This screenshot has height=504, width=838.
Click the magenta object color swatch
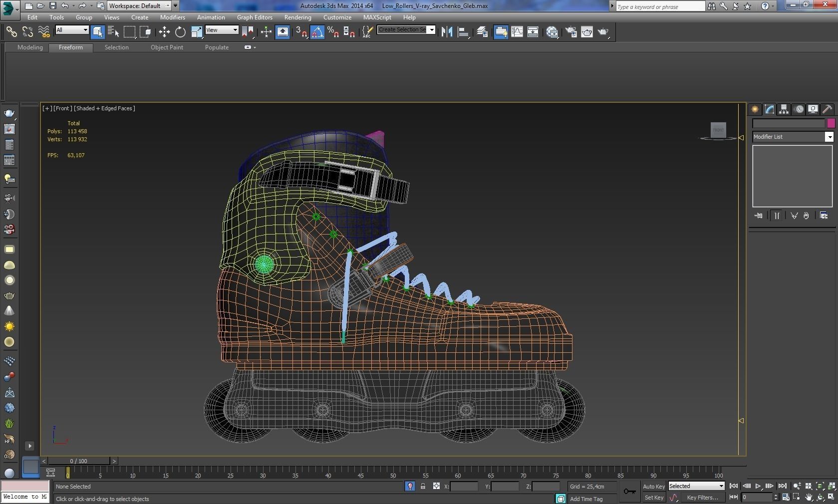pos(831,123)
